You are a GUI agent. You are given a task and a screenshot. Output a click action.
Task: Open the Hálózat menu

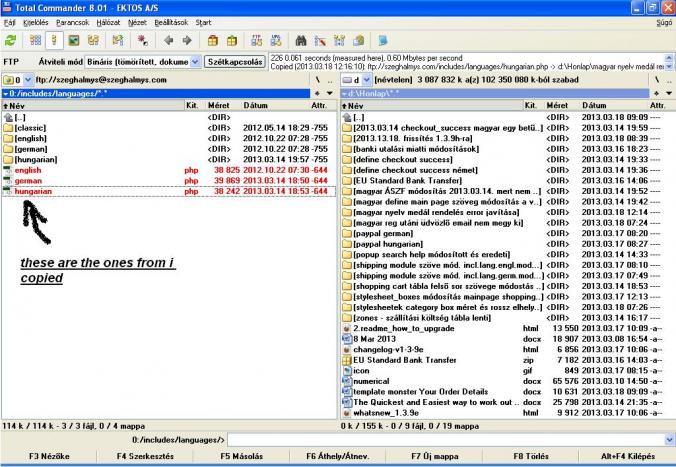pos(108,22)
